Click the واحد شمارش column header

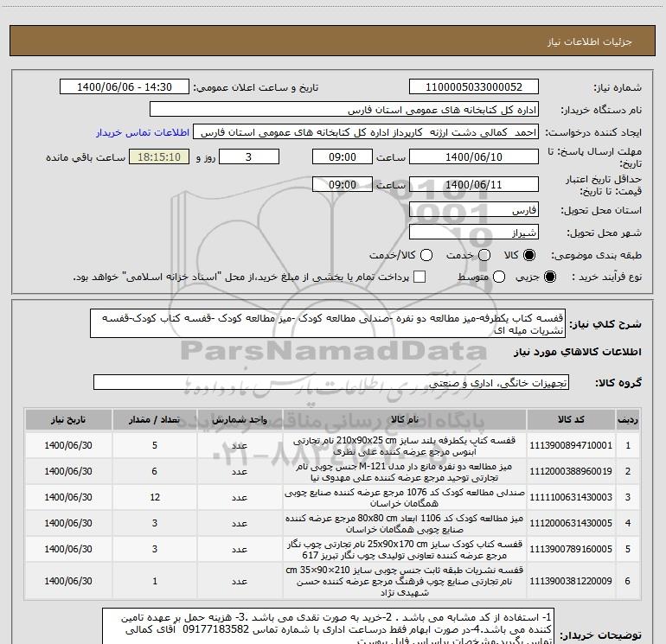239,419
